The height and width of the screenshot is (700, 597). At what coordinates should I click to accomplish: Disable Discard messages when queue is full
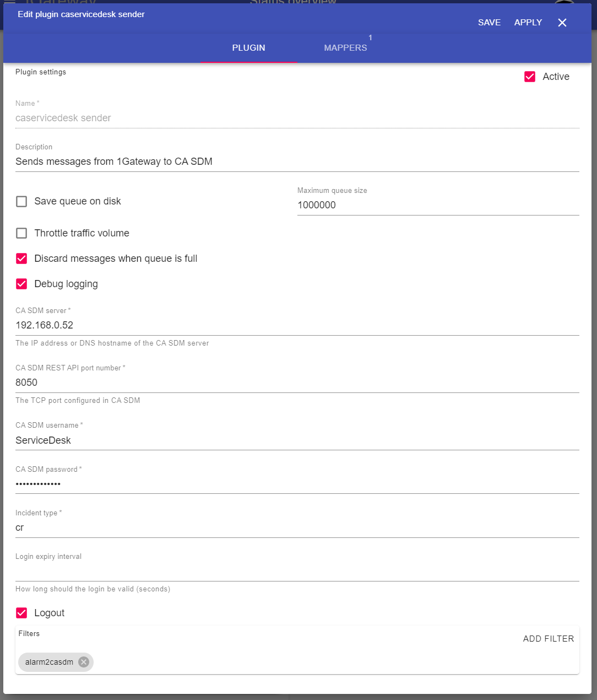tap(21, 259)
